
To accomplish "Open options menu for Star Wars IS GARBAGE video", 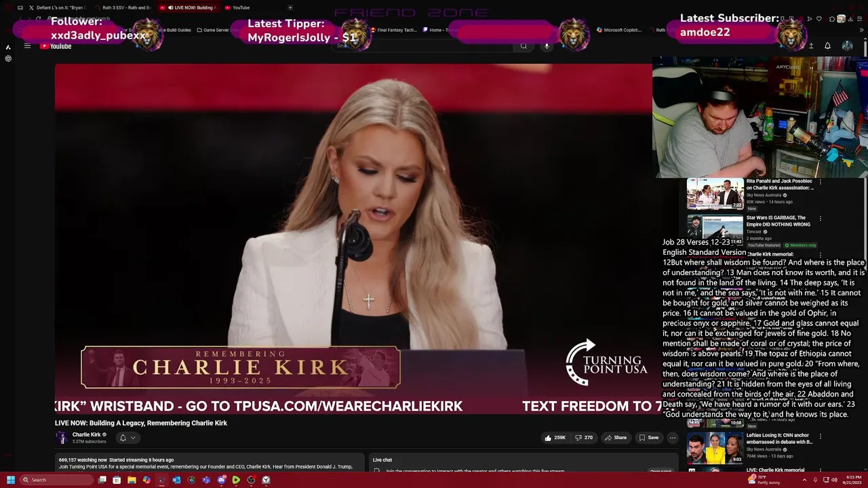I will click(821, 219).
